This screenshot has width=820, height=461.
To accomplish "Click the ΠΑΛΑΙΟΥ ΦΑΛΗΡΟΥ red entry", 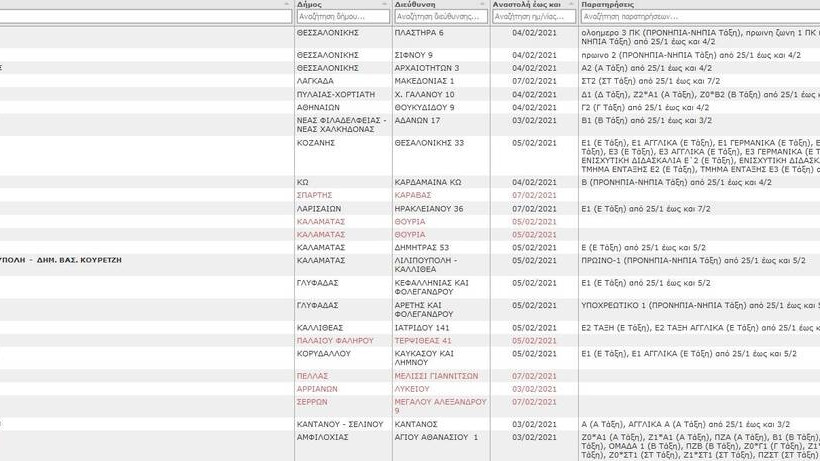I will [335, 341].
